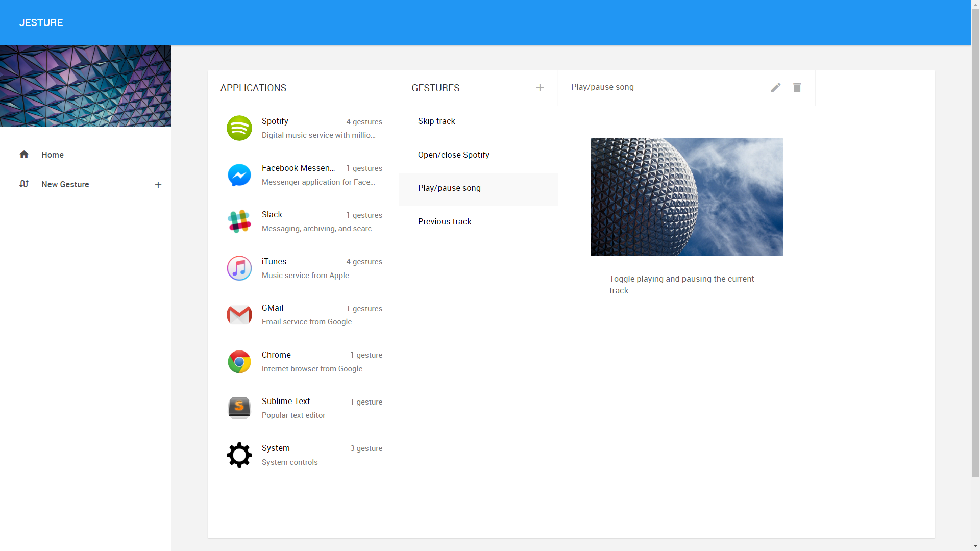
Task: Delete gesture with trash icon
Action: tap(797, 88)
